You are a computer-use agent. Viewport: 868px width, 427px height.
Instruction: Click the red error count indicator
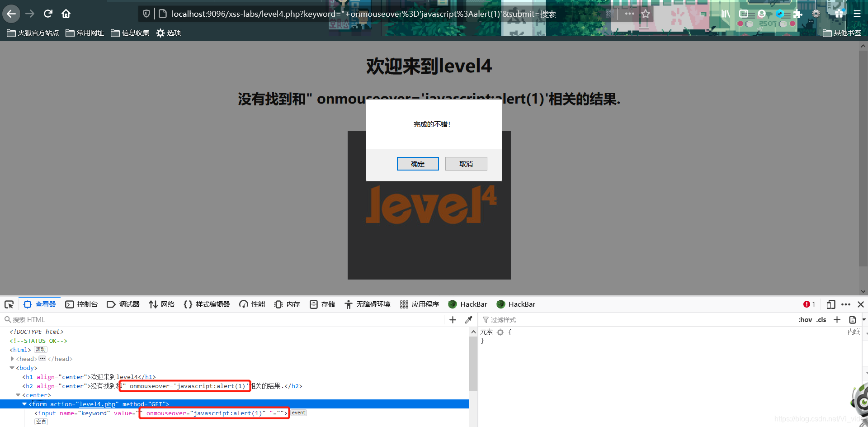[809, 304]
